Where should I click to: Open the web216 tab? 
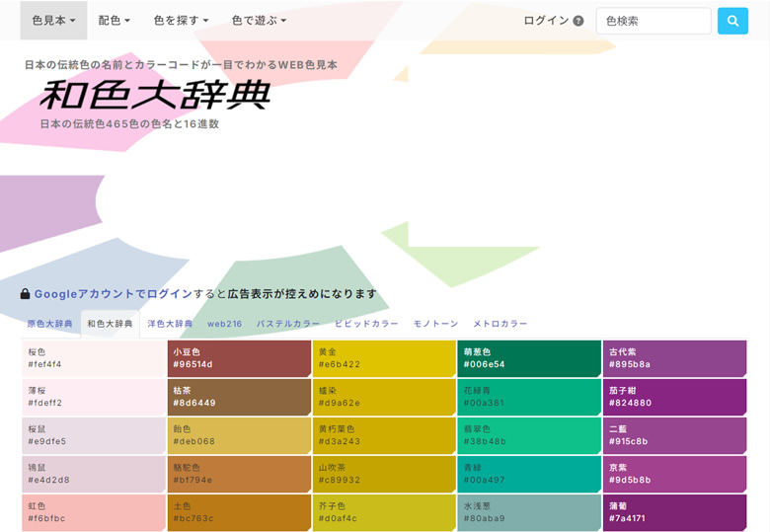point(224,324)
